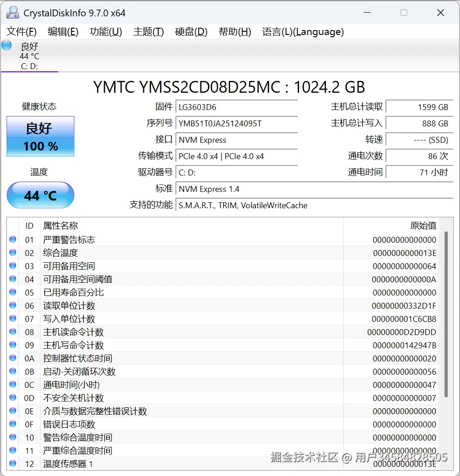Click the blue disk status orb in disk tab
Screen dimensions: 460x476
(x=6, y=45)
